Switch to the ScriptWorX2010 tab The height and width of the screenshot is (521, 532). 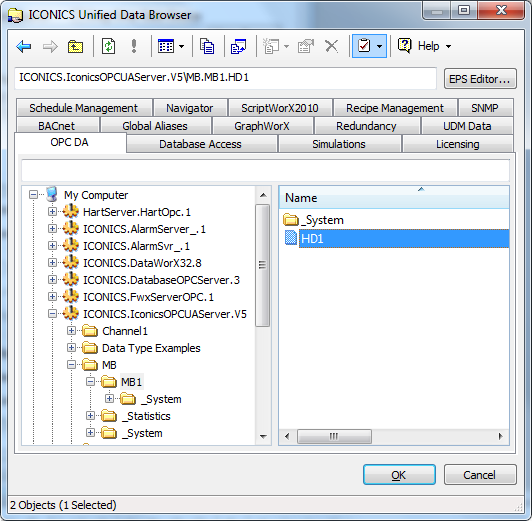point(280,108)
